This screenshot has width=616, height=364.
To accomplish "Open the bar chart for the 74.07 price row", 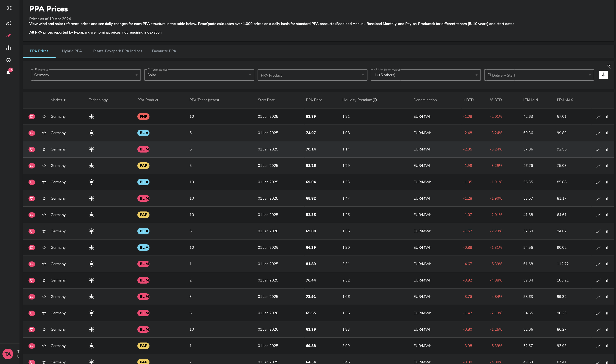I will (x=607, y=133).
